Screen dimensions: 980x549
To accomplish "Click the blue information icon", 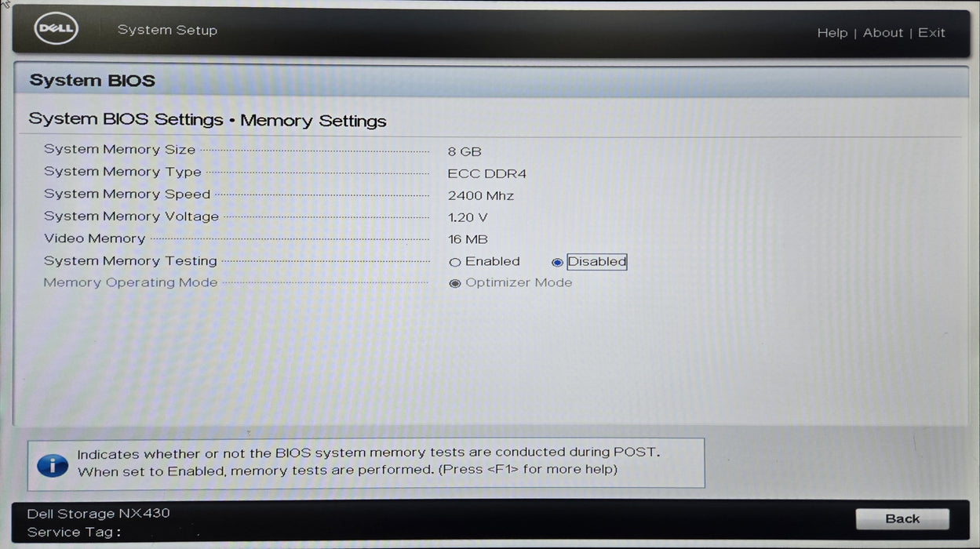I will 53,464.
